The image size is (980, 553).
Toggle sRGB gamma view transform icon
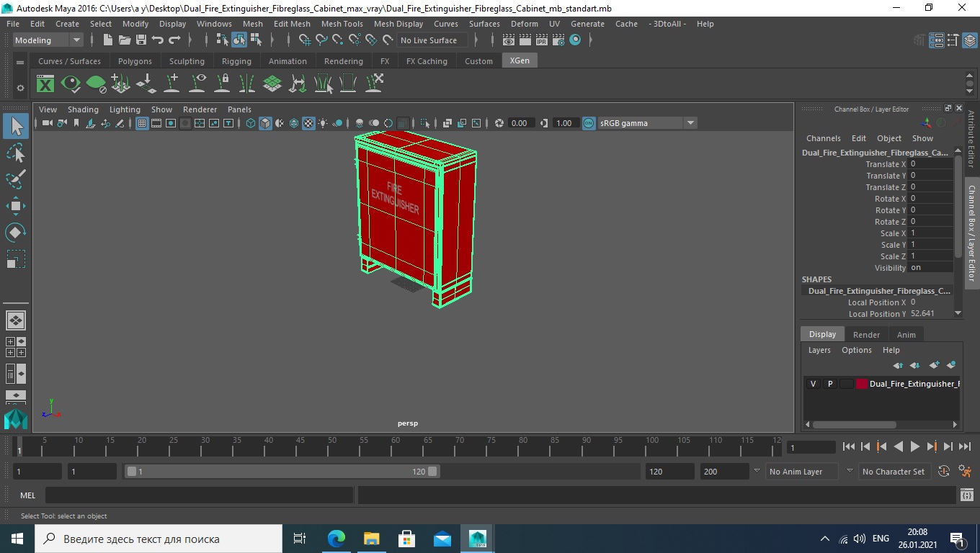589,123
